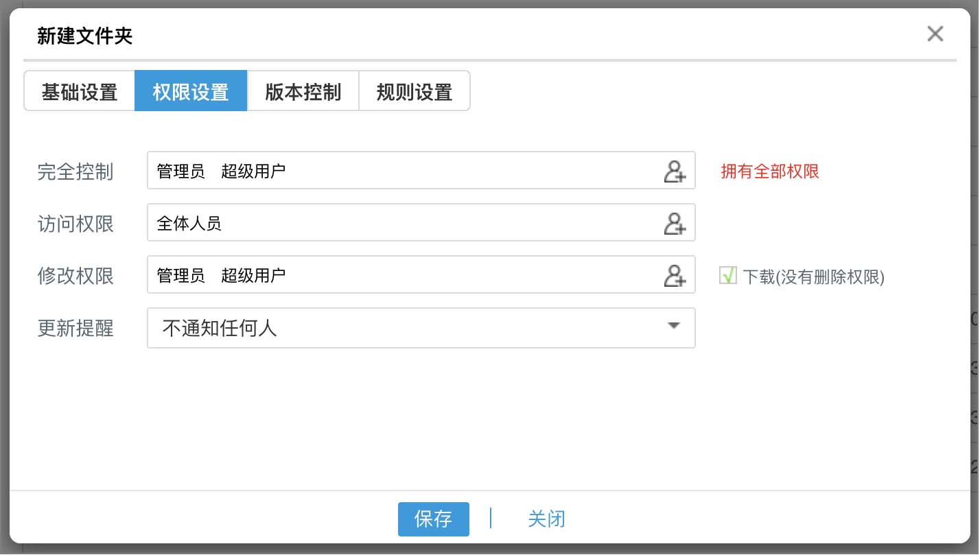Click the person icon in the third input field
The height and width of the screenshot is (555, 980).
(676, 274)
